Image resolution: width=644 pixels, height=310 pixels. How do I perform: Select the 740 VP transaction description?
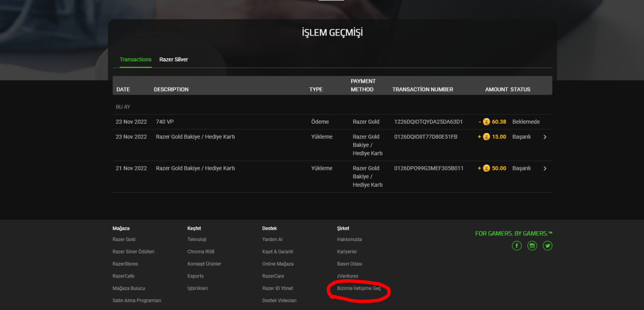point(165,122)
